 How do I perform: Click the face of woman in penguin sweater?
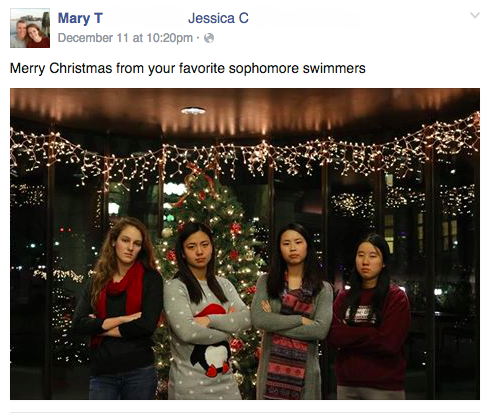point(197,248)
